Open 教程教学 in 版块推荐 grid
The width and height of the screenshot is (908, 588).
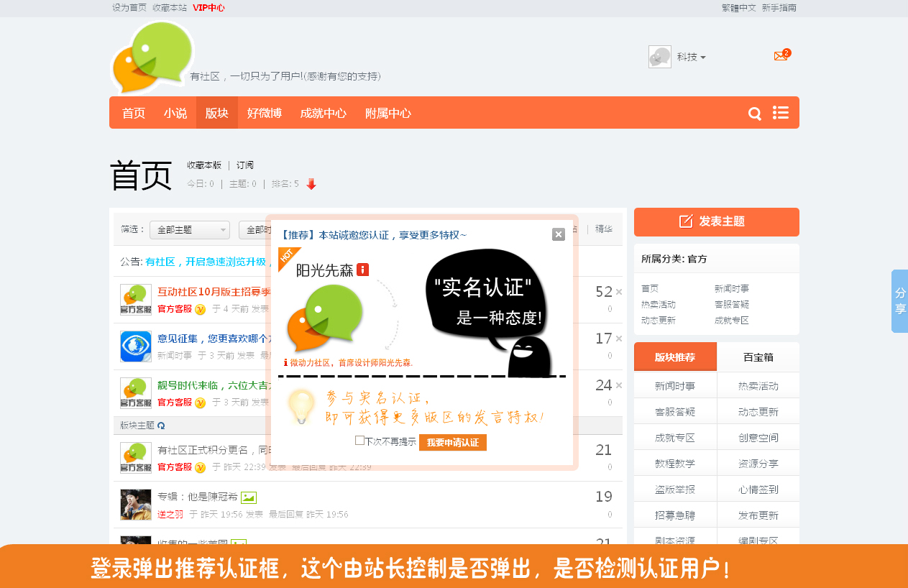tap(675, 464)
